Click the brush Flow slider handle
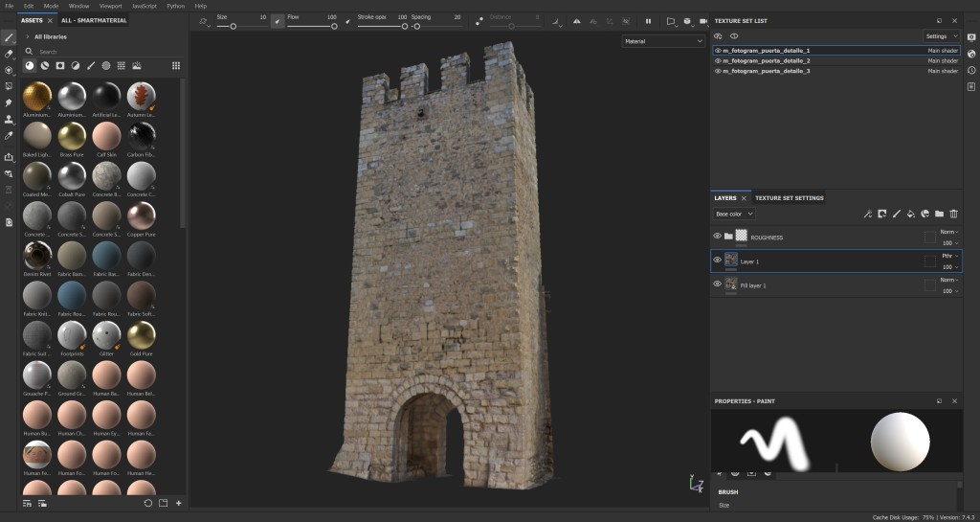 coord(334,26)
